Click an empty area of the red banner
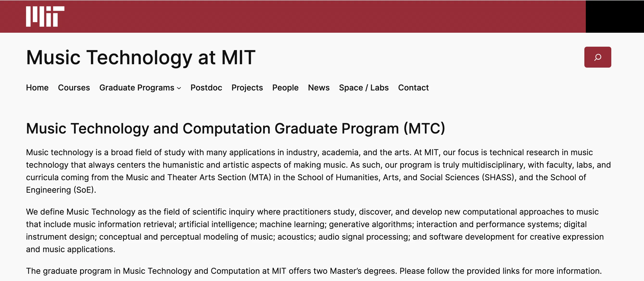This screenshot has width=644, height=281. pyautogui.click(x=325, y=17)
